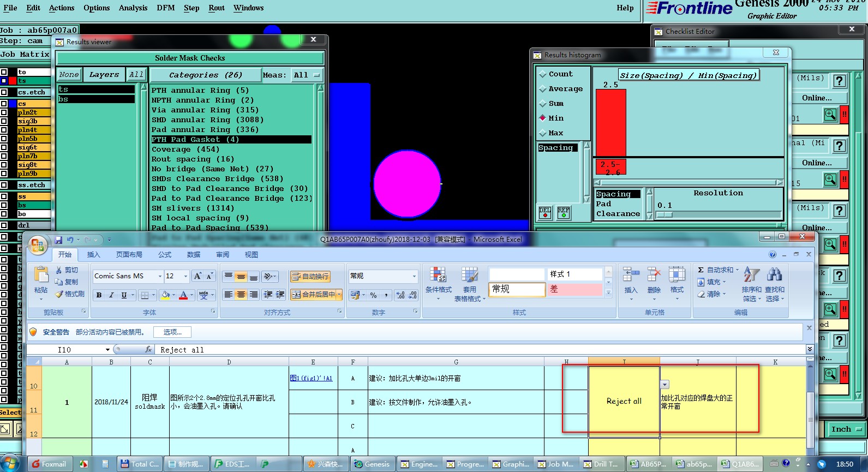Toggle Italic formatting in Excel
868x472 pixels.
pyautogui.click(x=111, y=295)
